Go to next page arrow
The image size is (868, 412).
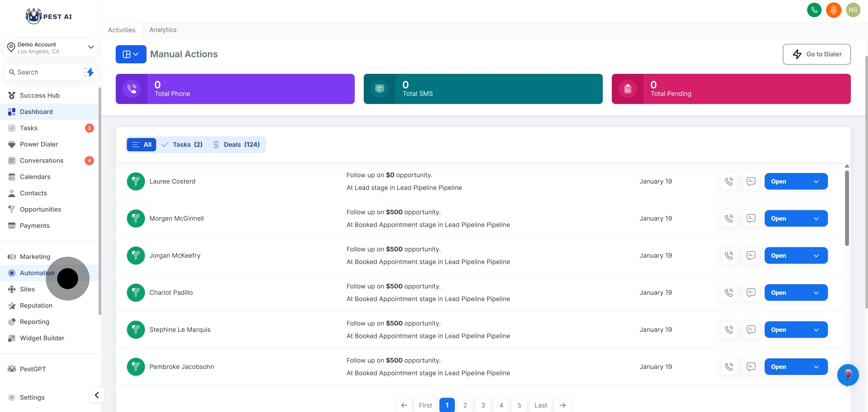562,405
